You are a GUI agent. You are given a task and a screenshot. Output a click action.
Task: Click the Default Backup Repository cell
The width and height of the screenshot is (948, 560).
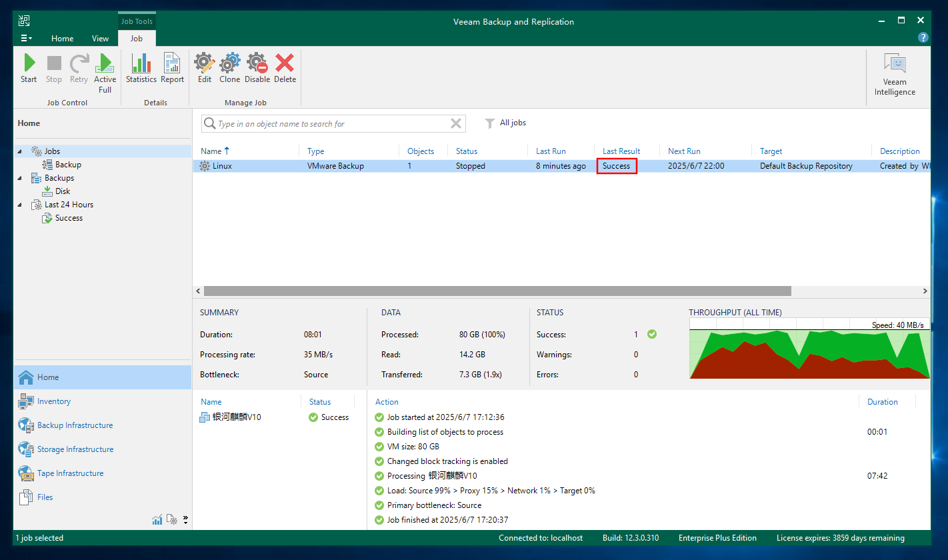(806, 166)
